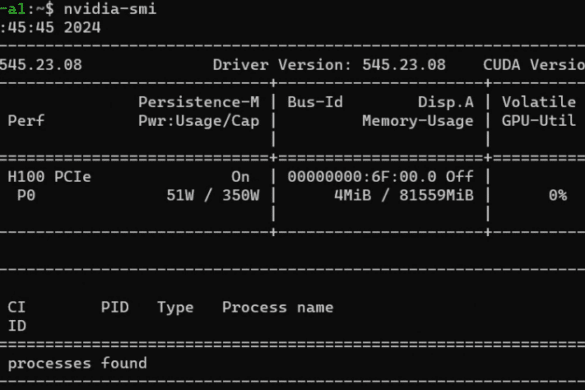Screen dimensions: 585x390
Task: Select the Pwr:Usage/Cap header
Action: coord(199,121)
